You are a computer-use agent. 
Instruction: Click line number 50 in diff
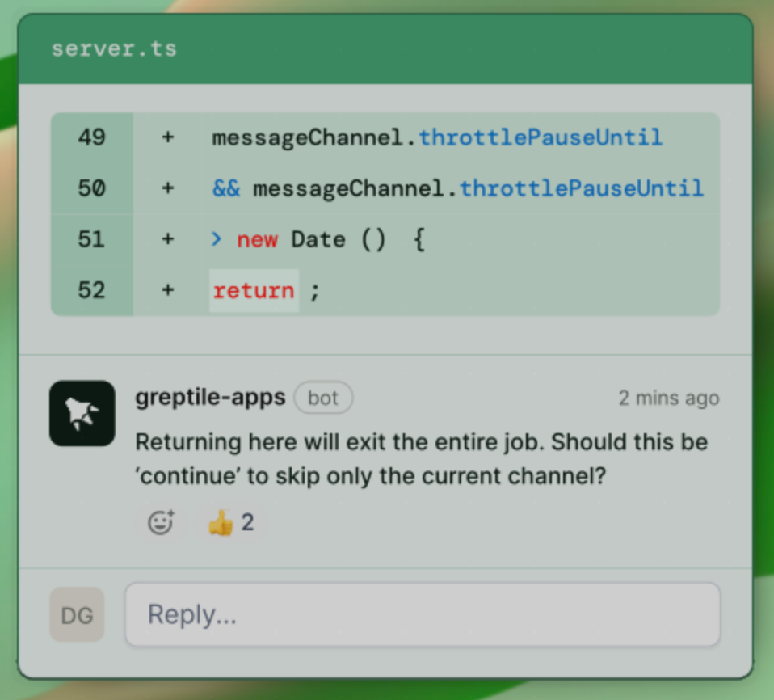[92, 188]
